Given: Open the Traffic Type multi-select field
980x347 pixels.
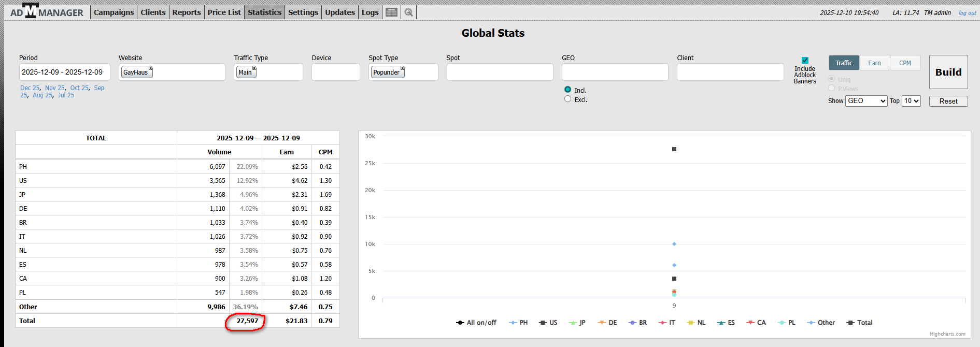Looking at the screenshot, I should (x=268, y=72).
